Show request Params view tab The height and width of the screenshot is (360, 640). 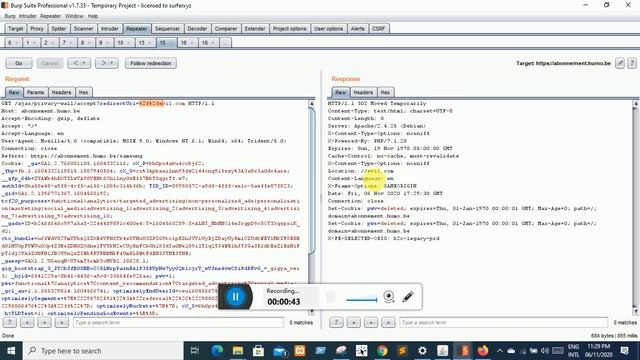coord(36,92)
